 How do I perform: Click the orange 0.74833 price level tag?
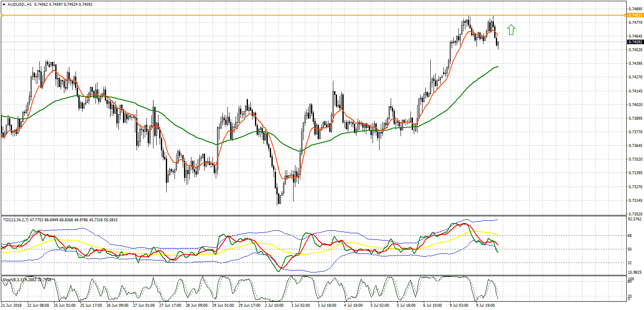point(635,15)
